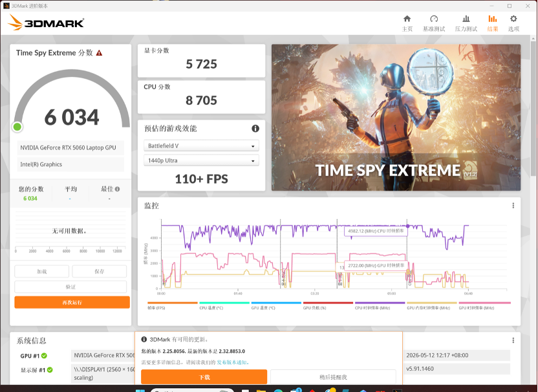Open the 基准测试 benchmarks gauge icon
This screenshot has height=392, width=538.
(434, 23)
